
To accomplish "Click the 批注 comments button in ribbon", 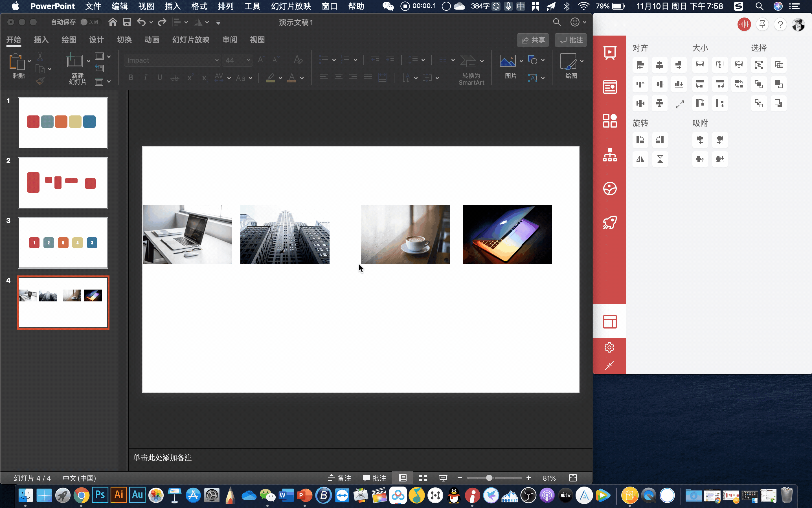I will [570, 40].
